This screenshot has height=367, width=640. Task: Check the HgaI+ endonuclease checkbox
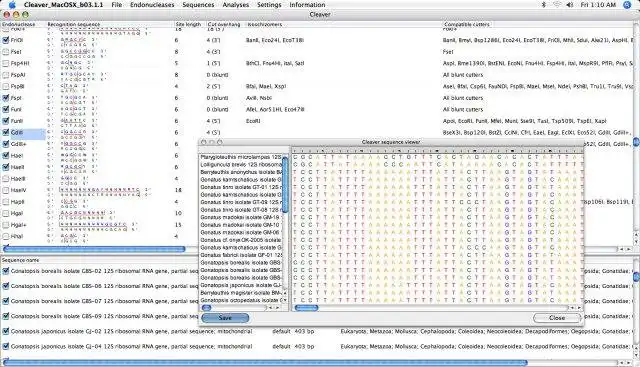tap(6, 225)
